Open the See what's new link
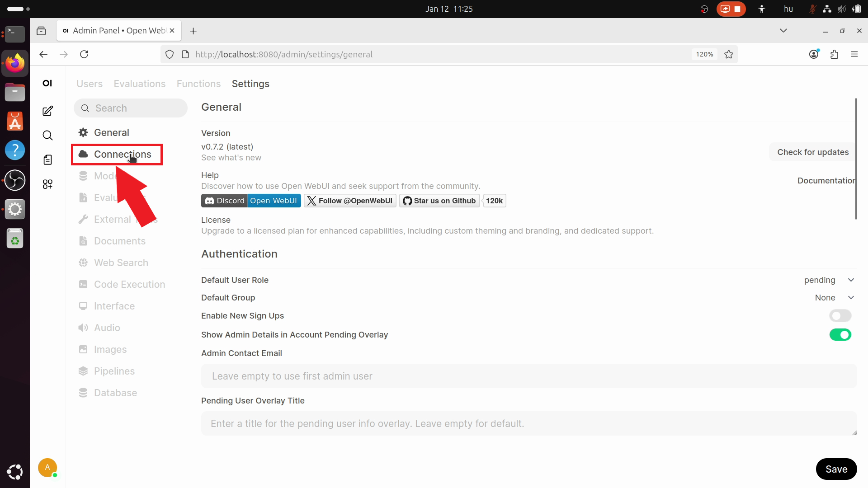 (x=231, y=158)
